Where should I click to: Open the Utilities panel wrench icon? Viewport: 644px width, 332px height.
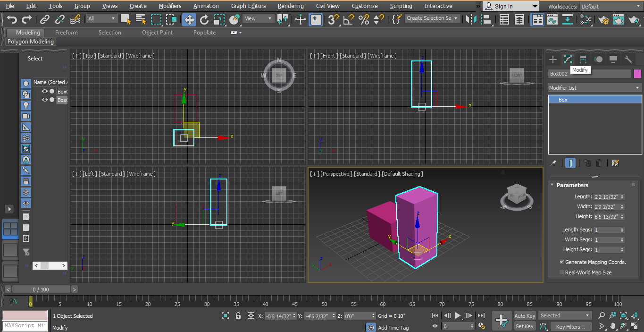(628, 59)
